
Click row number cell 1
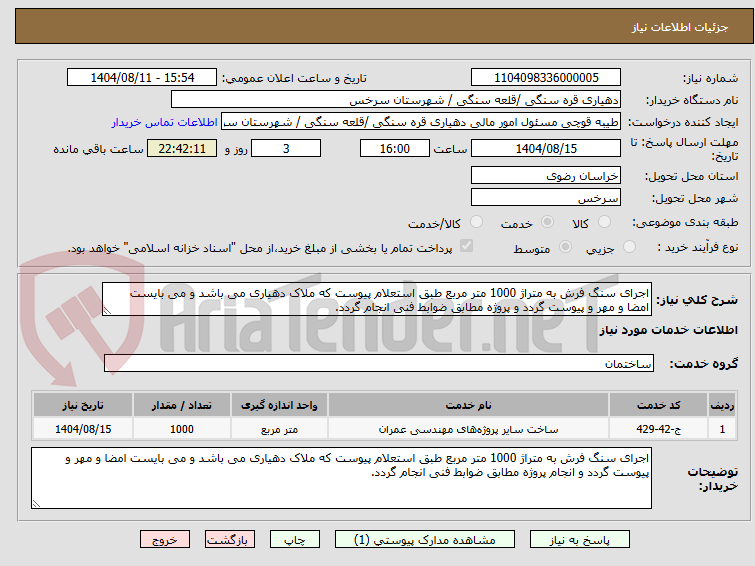[722, 429]
